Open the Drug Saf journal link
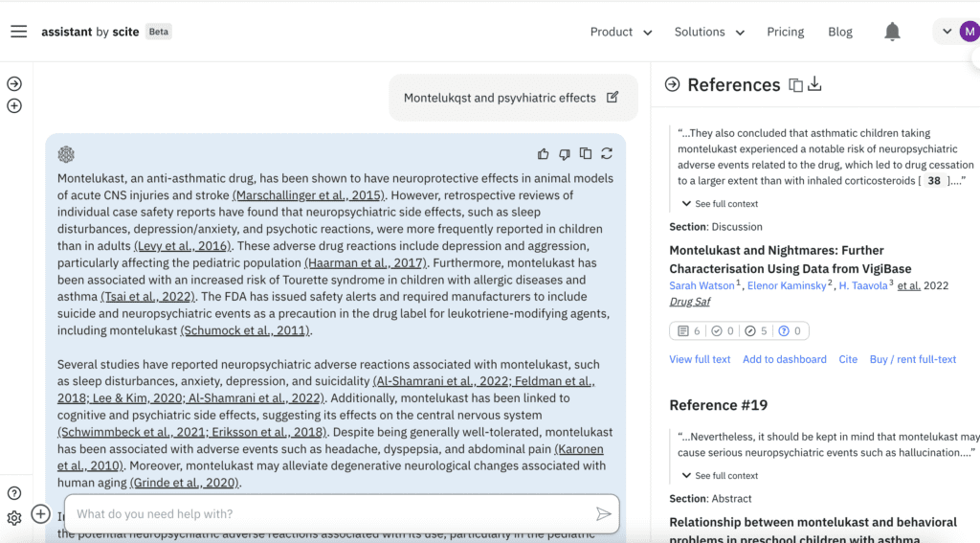 tap(689, 302)
